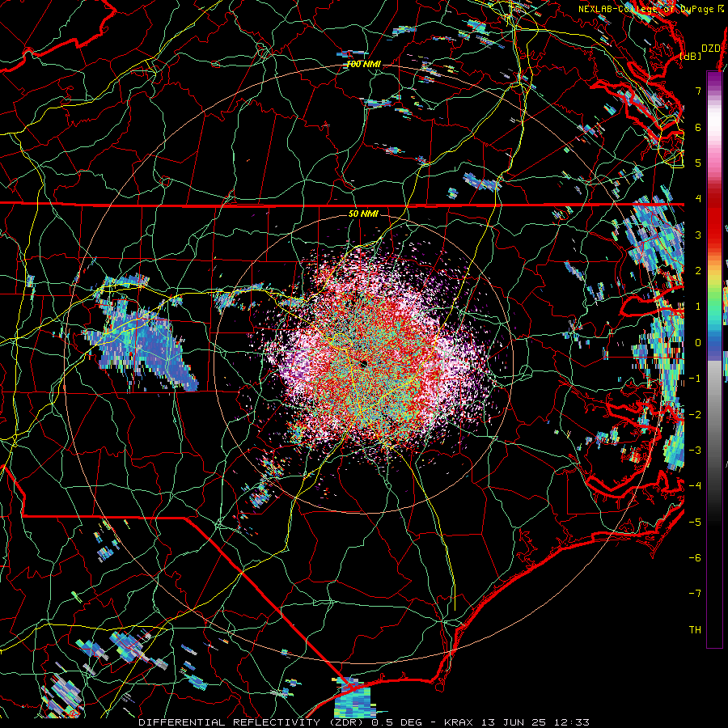Select the 4 dB tick on the color scale
Screen dimensions: 728x728
click(698, 199)
